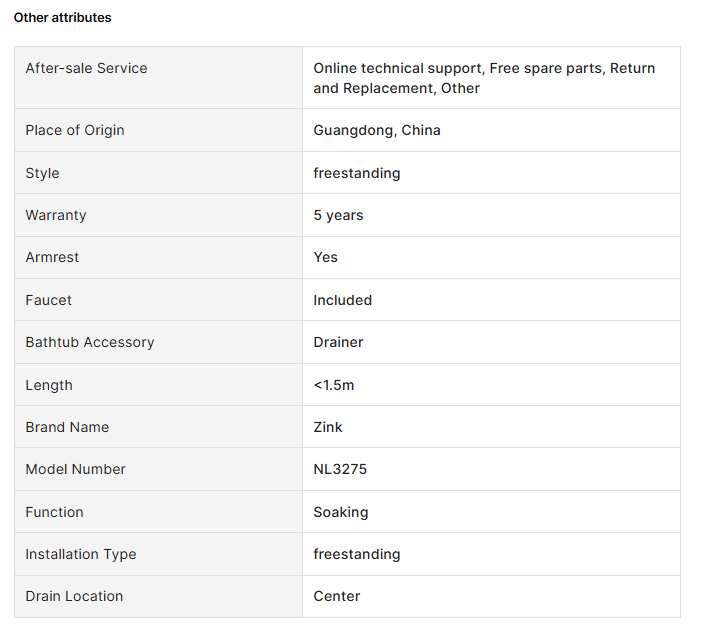Image resolution: width=705 pixels, height=632 pixels.
Task: Click the After-sale Service label cell
Action: coord(86,68)
